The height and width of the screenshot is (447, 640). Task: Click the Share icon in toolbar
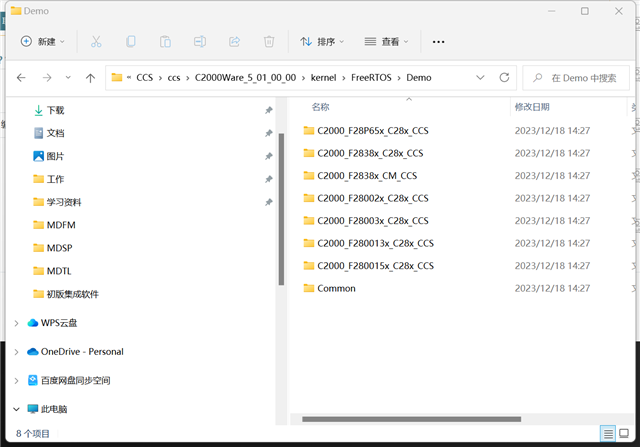pyautogui.click(x=234, y=42)
